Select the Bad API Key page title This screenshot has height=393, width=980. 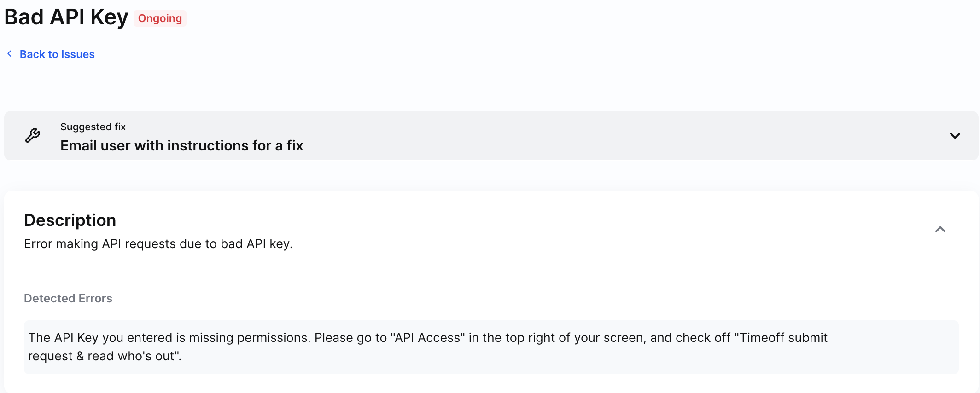coord(66,17)
